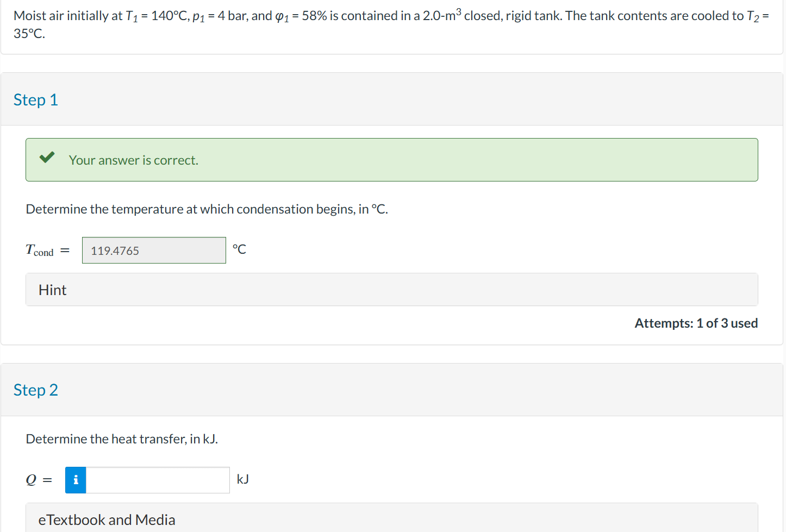Click the green checkmark in the success banner

47,158
